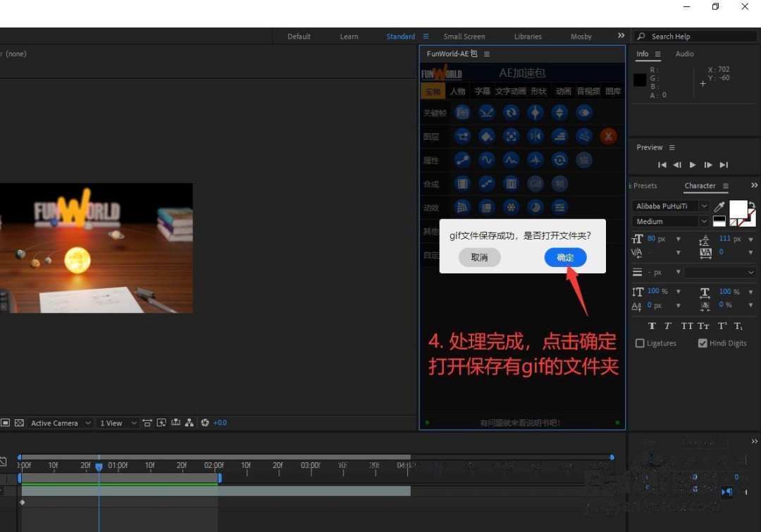
Task: Click the particle-dots icon in 动效 row
Action: coord(511,208)
